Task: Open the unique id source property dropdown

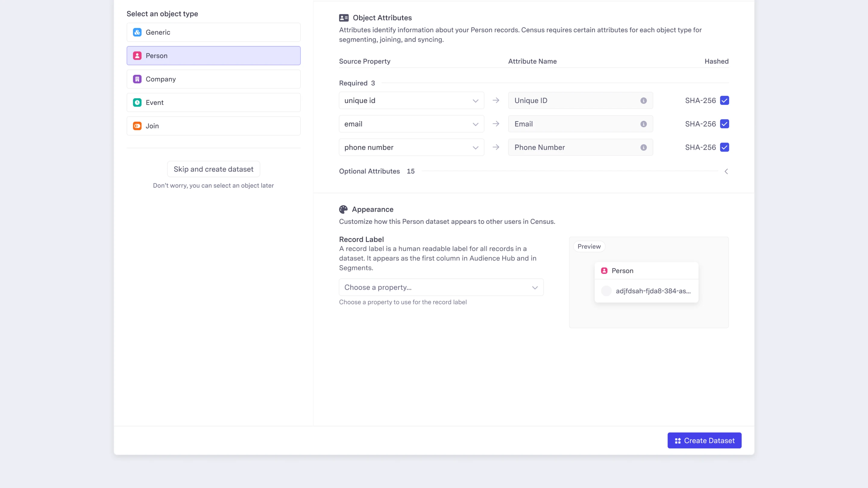Action: click(411, 101)
